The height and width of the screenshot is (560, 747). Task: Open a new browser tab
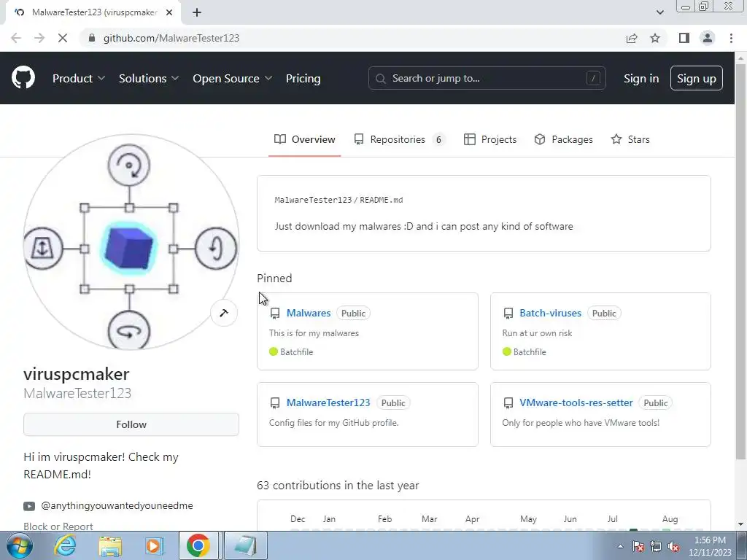tap(197, 12)
